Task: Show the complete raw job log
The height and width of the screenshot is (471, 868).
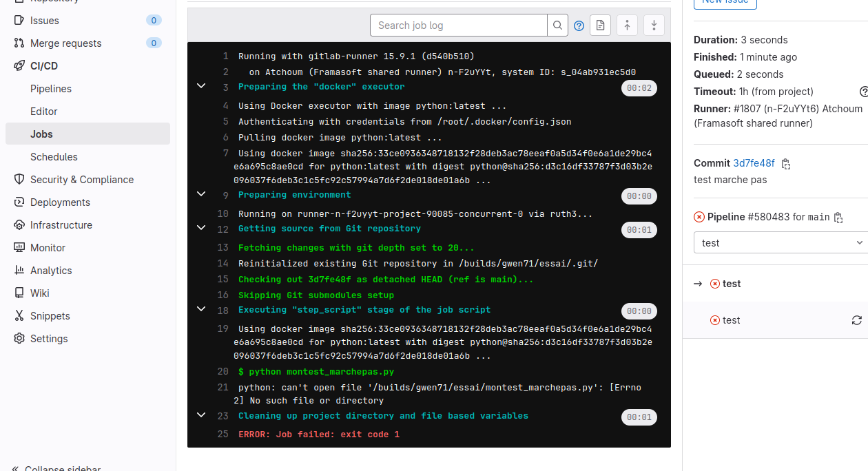Action: (600, 25)
